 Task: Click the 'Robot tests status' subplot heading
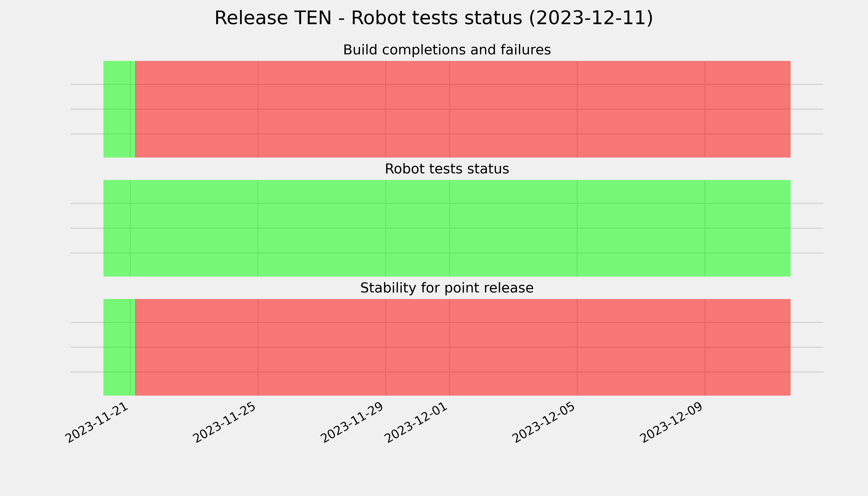(x=447, y=169)
